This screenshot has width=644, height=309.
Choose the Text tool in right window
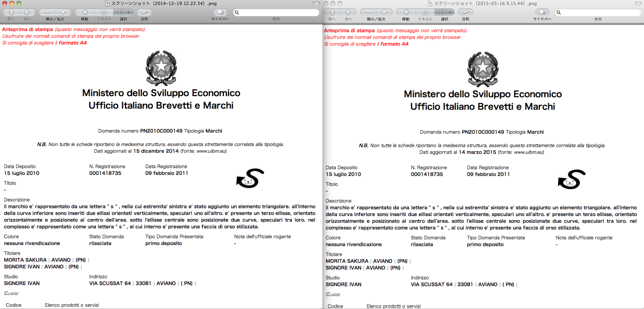point(425,12)
